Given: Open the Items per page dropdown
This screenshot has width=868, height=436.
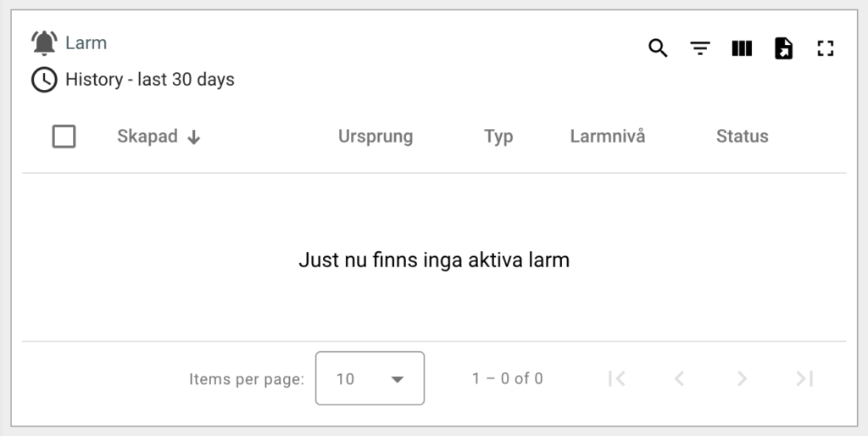Looking at the screenshot, I should click(369, 378).
